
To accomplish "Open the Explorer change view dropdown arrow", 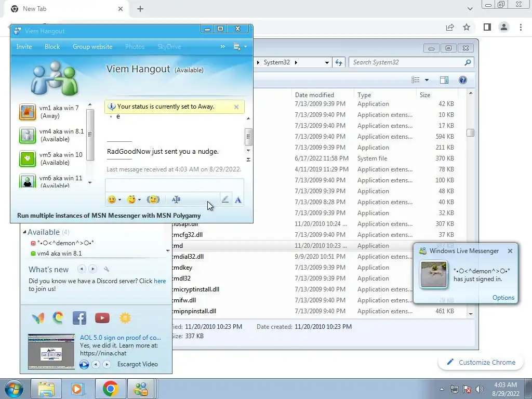I will pos(427,80).
